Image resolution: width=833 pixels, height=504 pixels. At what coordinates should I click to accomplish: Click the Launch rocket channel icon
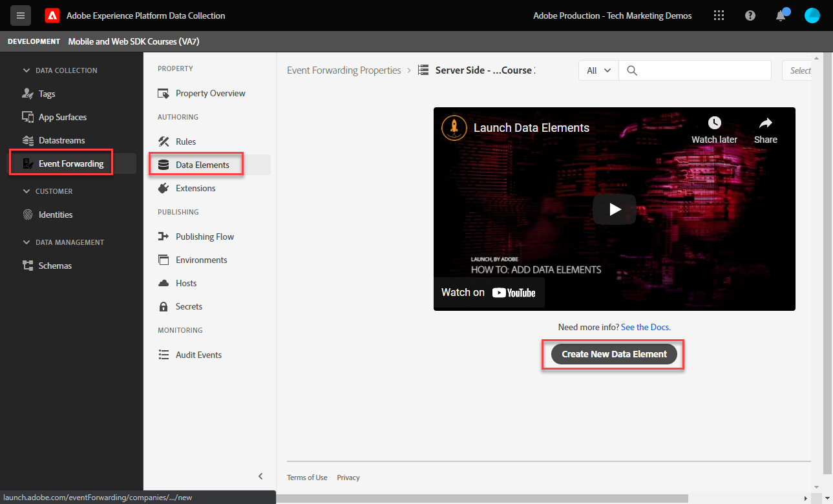[x=454, y=127]
